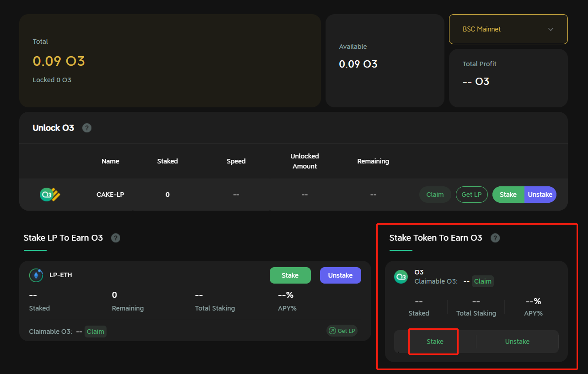Image resolution: width=588 pixels, height=374 pixels.
Task: Unstake O3 token in the staking card
Action: (517, 342)
